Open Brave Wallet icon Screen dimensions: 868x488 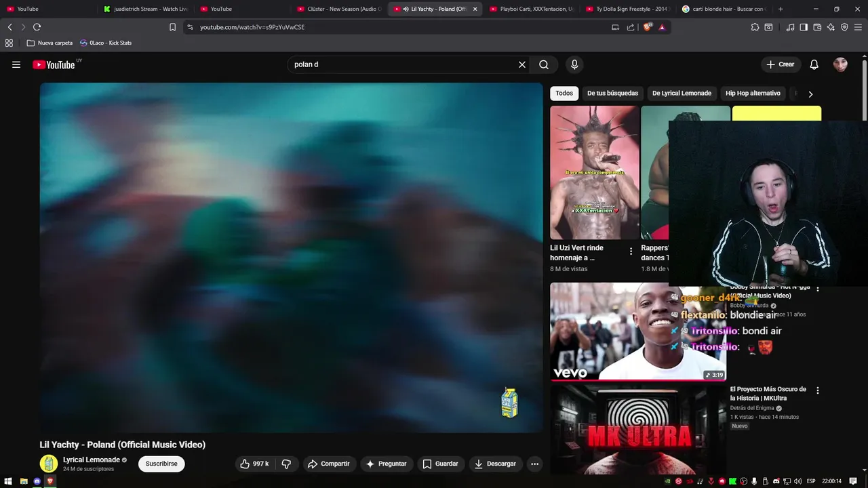click(x=817, y=27)
